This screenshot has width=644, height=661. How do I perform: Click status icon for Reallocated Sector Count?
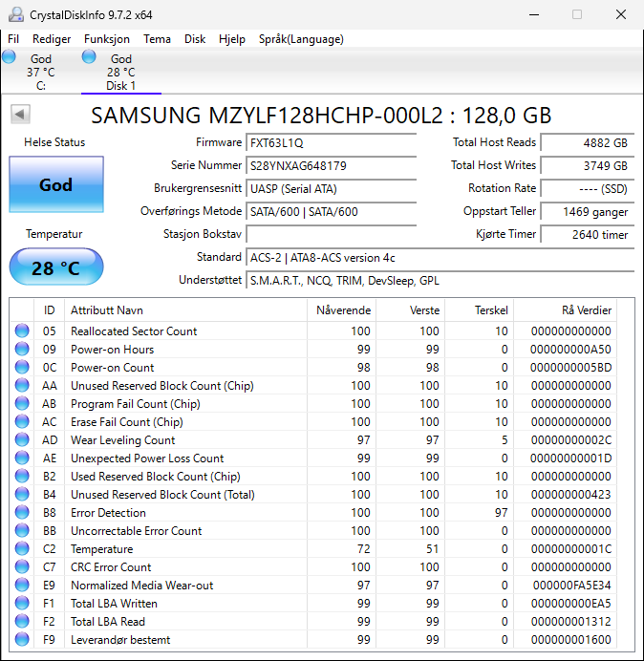[22, 330]
